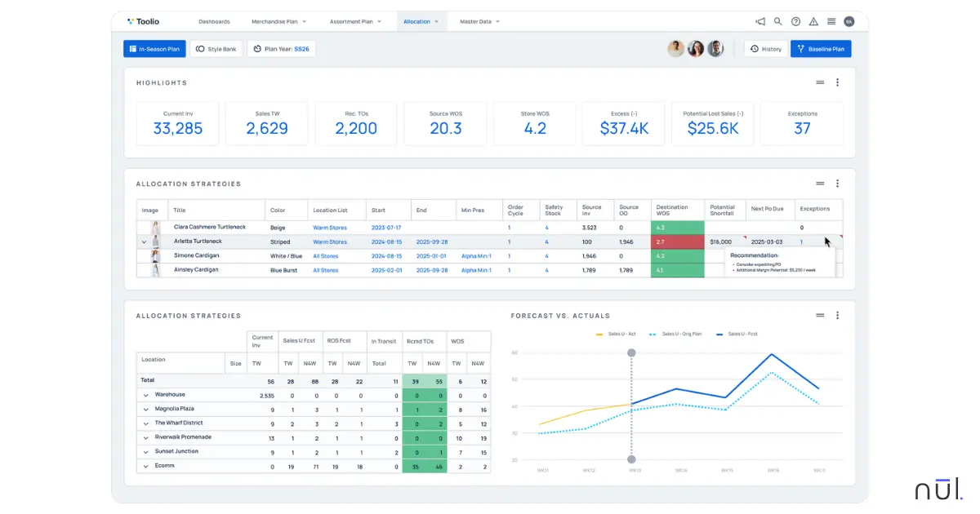Click the Baseline Plan button

(x=821, y=49)
